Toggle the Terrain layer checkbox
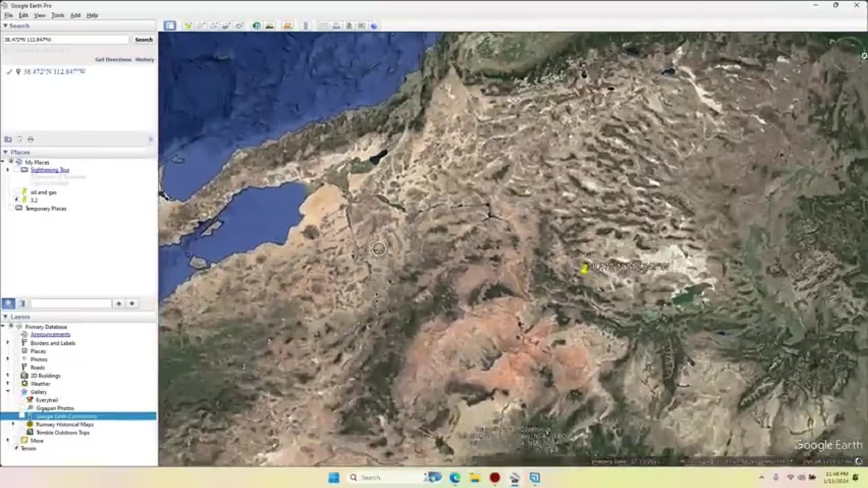This screenshot has height=488, width=868. [16, 449]
